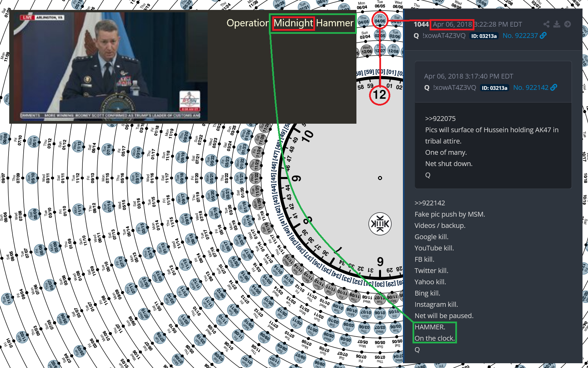
Task: Click the line 'One of many.'
Action: click(446, 152)
